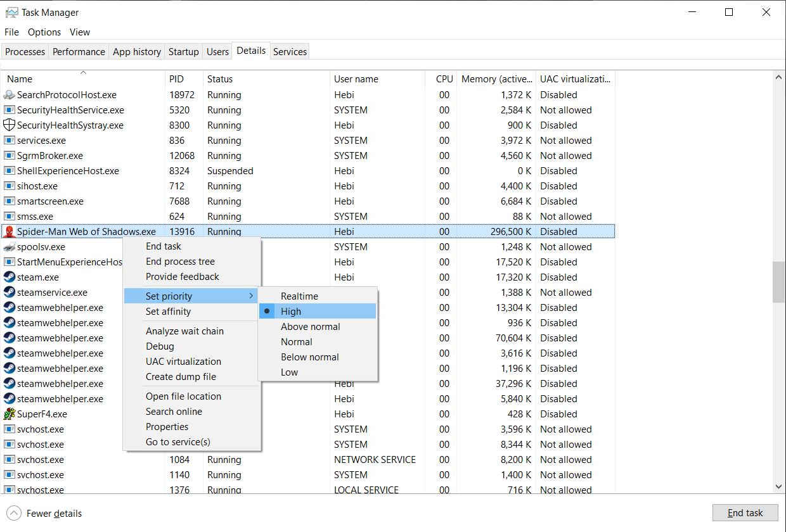Click the SearchProtocolHost.exe icon
The height and width of the screenshot is (532, 786).
(10, 95)
